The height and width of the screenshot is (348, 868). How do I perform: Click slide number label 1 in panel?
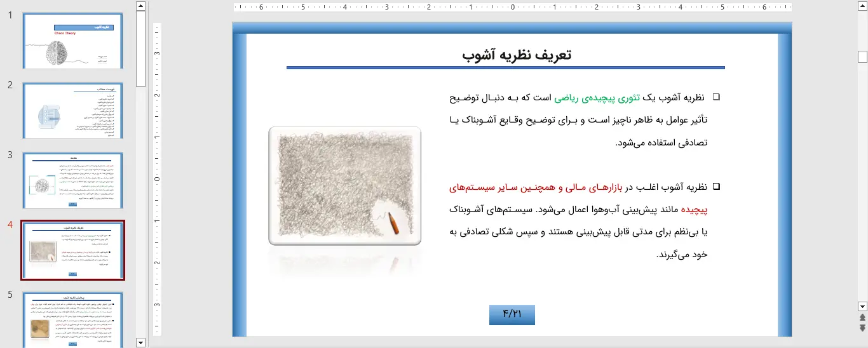[x=10, y=15]
